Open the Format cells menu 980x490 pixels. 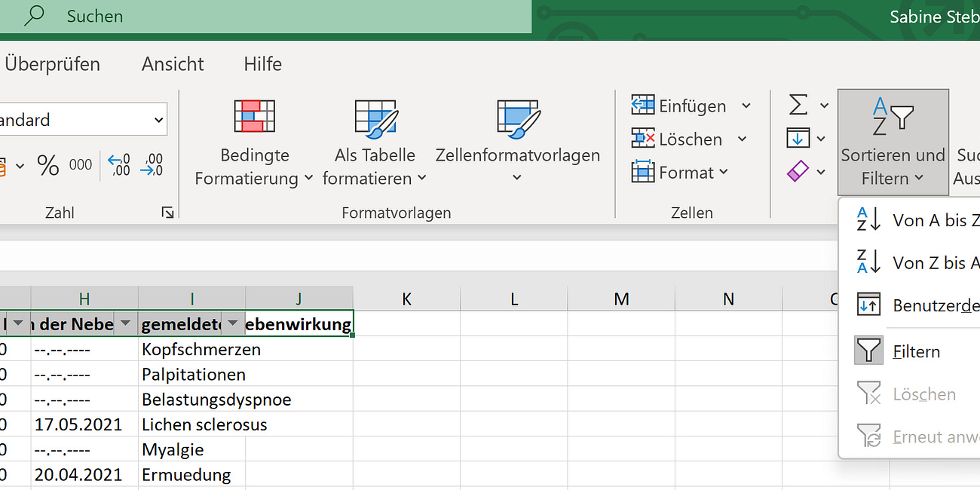680,173
